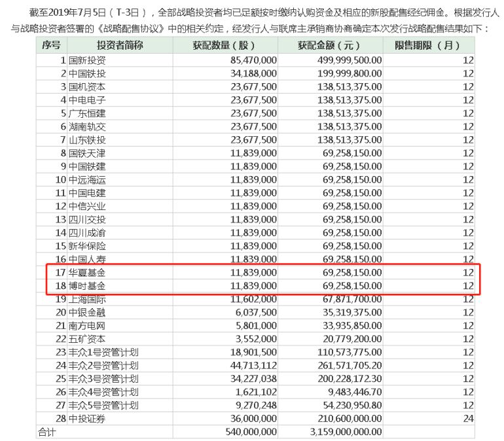
Task: Click the 3,159,000,000.00 total amount
Action: [x=346, y=432]
